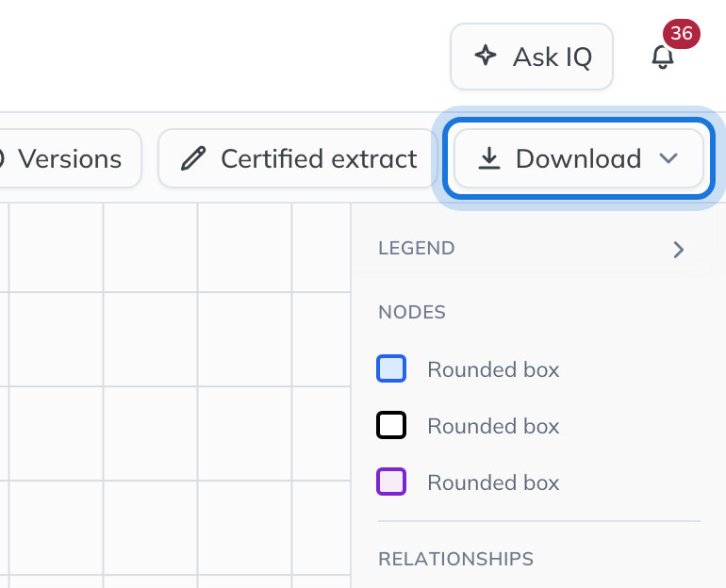This screenshot has width=726, height=588.
Task: Click the Rounded box label beside blue swatch
Action: click(x=493, y=369)
